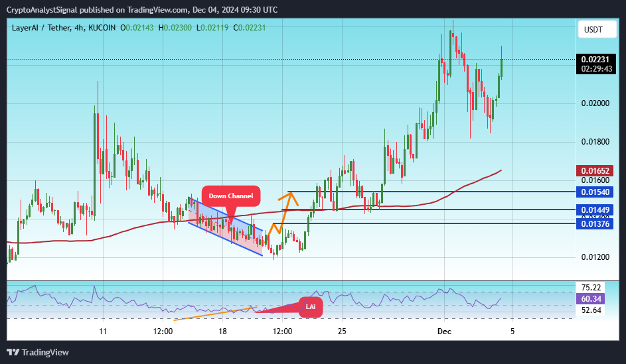Image resolution: width=626 pixels, height=364 pixels.
Task: Click the 0.02000 price axis label
Action: click(x=595, y=103)
